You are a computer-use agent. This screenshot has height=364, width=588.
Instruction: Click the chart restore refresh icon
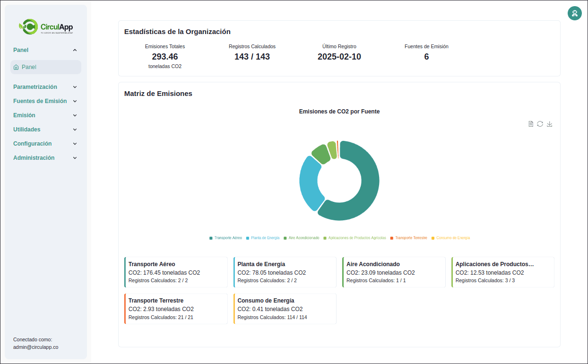point(540,124)
